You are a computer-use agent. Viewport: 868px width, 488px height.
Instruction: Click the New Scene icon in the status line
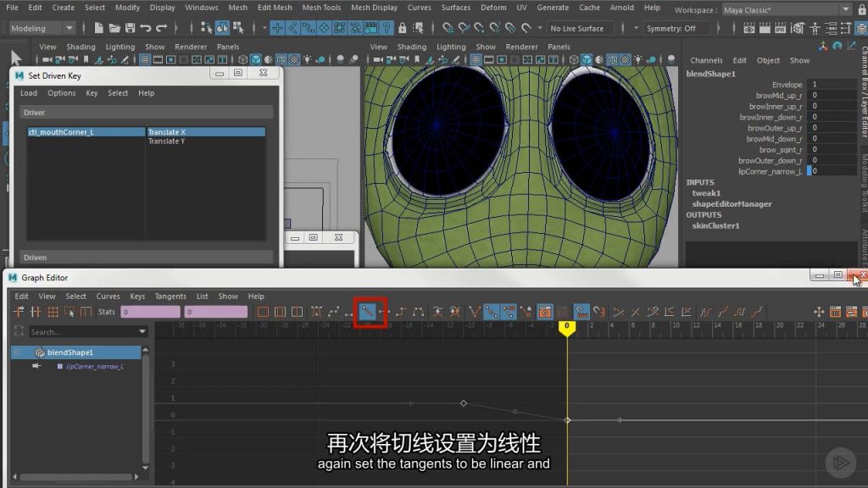click(x=98, y=28)
